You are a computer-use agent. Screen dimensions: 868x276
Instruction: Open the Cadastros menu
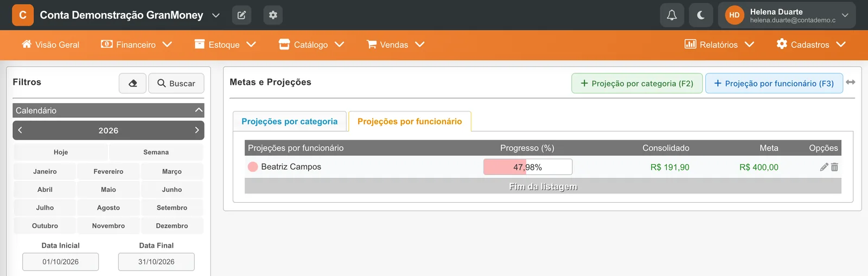point(811,45)
